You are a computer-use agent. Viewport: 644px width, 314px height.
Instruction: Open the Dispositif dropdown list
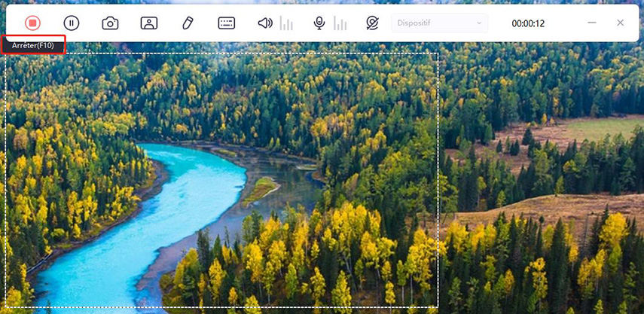tap(438, 23)
